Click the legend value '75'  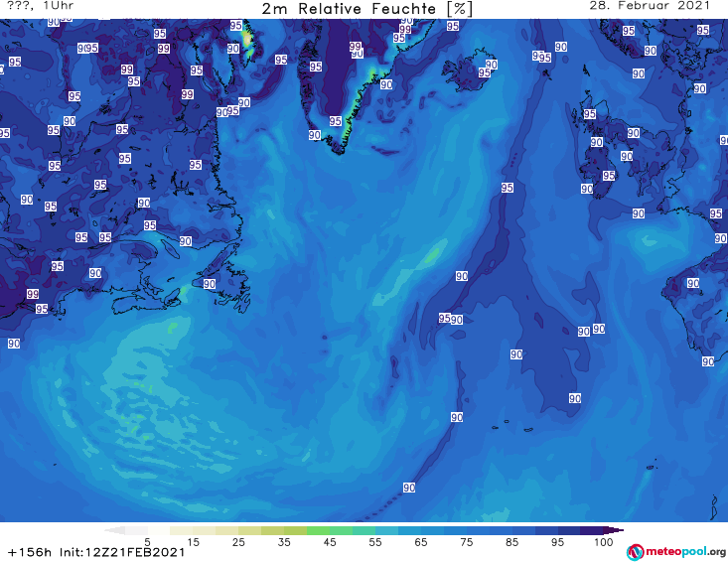(466, 542)
